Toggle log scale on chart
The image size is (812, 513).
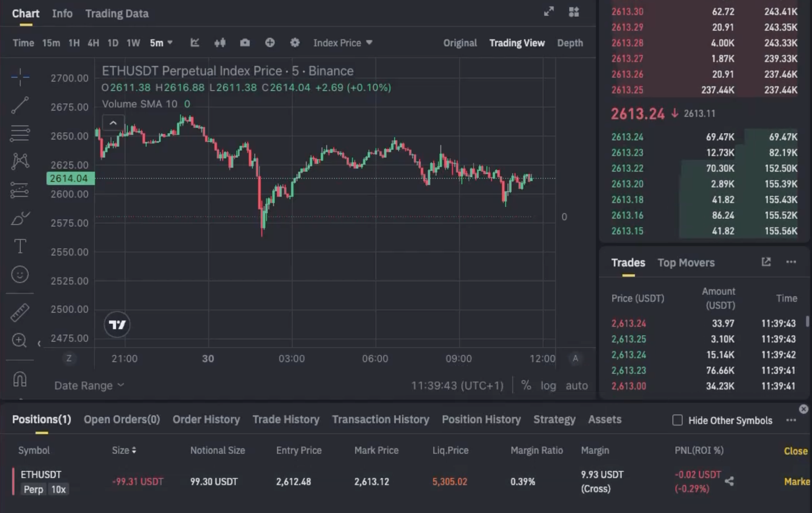(548, 385)
